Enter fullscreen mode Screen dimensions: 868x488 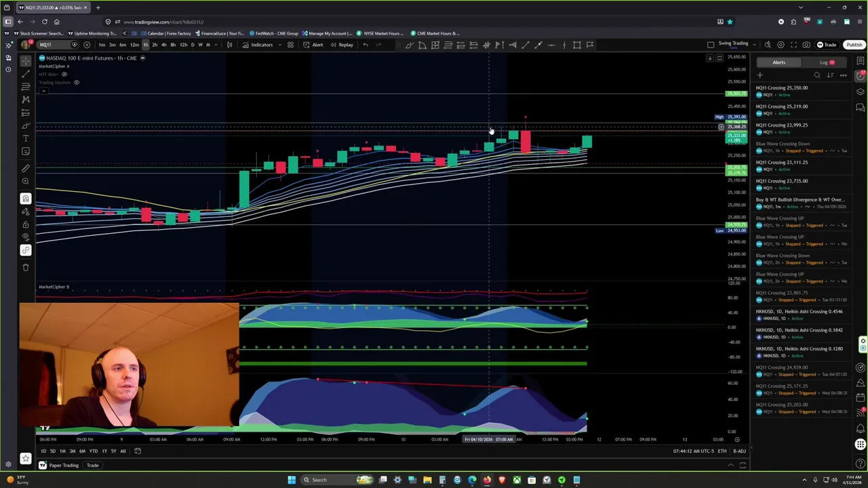coord(793,45)
